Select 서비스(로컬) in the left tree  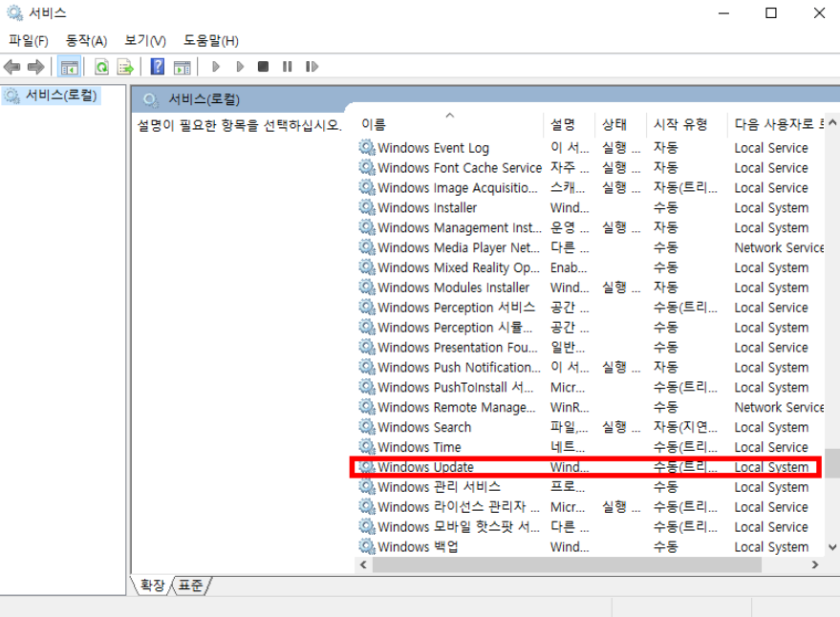click(52, 96)
